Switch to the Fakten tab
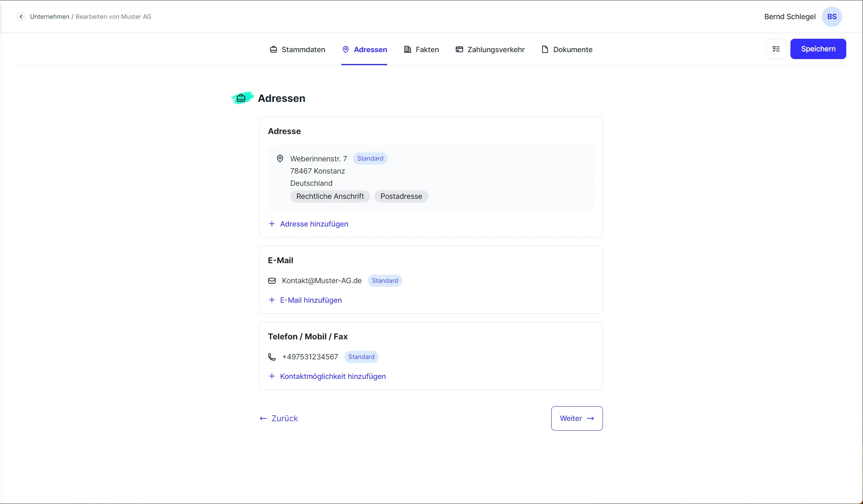 point(421,50)
